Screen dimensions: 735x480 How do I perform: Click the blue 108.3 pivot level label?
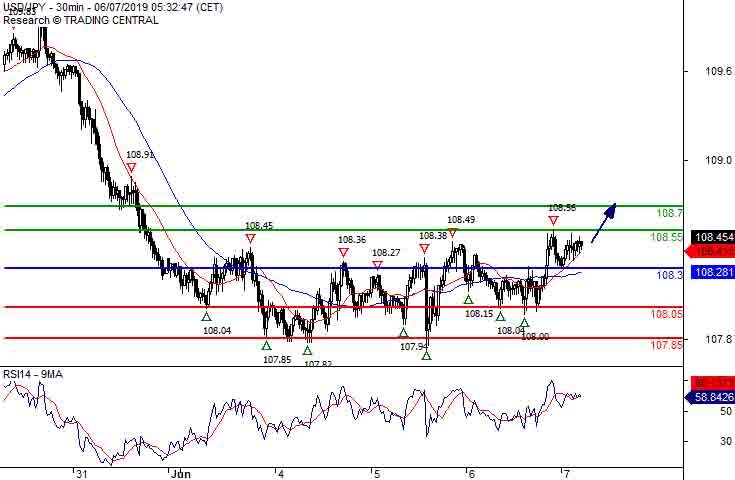pyautogui.click(x=669, y=275)
